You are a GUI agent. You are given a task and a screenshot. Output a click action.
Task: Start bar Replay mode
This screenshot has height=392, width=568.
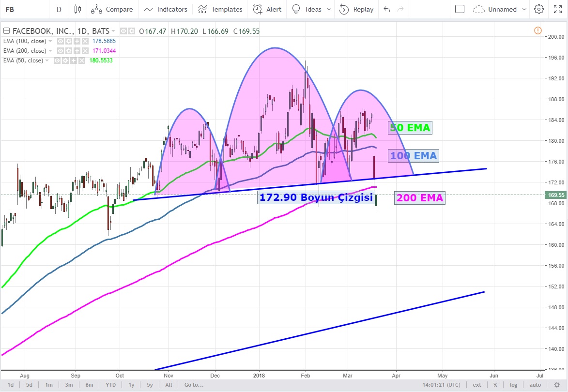pyautogui.click(x=356, y=9)
